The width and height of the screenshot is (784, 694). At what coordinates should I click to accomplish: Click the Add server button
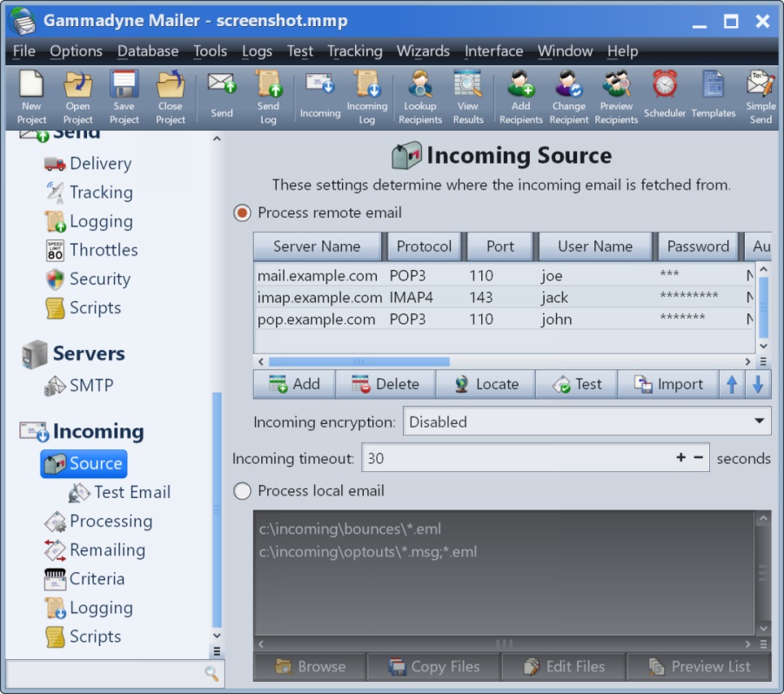pos(294,384)
